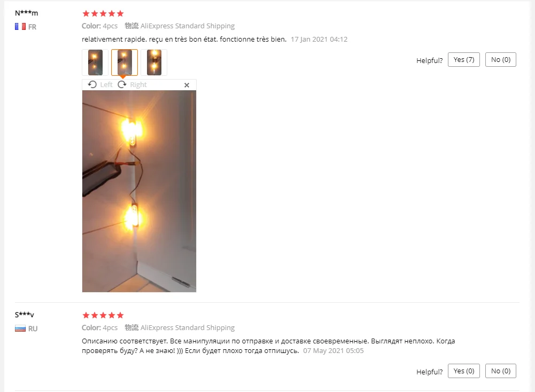The image size is (535, 392).
Task: Close the enlarged photo viewer
Action: coord(187,85)
